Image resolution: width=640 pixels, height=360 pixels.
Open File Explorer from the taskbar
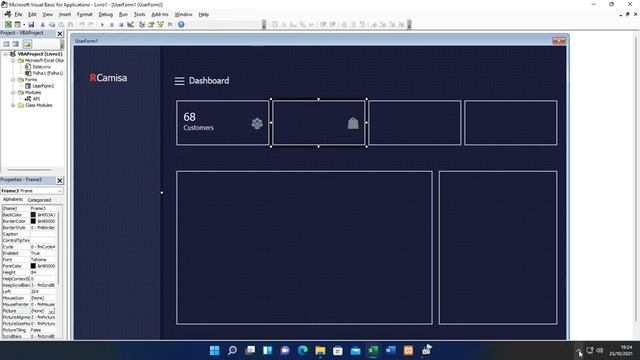[320, 350]
